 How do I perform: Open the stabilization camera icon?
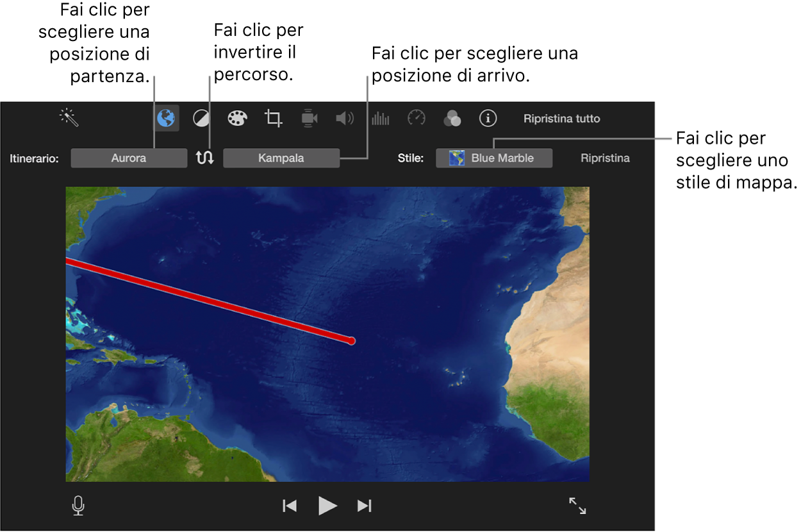(310, 118)
